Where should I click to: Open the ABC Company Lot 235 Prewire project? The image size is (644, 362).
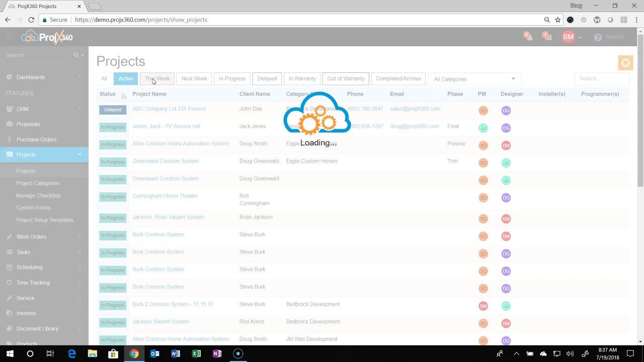click(x=169, y=109)
